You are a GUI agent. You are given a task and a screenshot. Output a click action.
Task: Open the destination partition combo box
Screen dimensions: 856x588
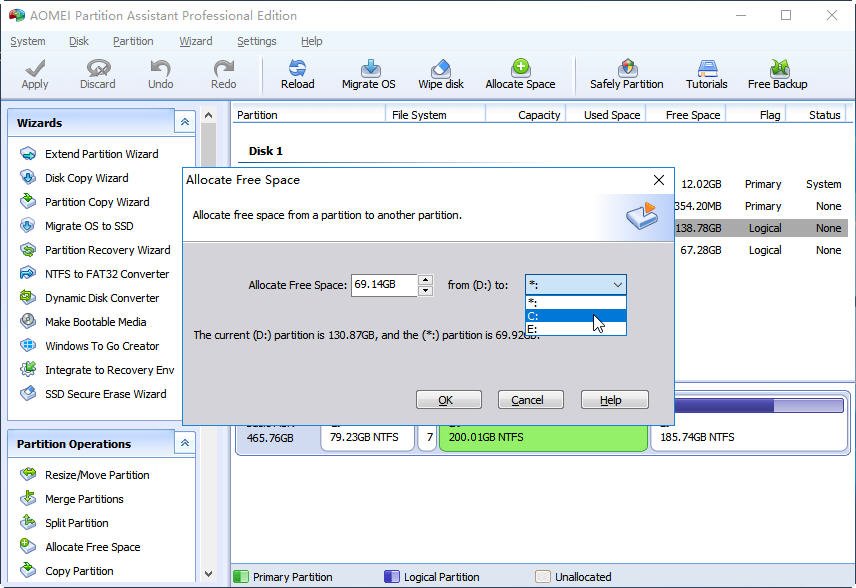576,284
